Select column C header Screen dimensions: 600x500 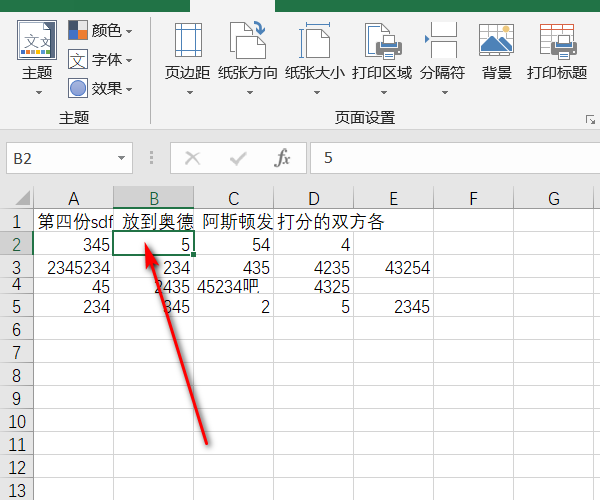pyautogui.click(x=233, y=198)
